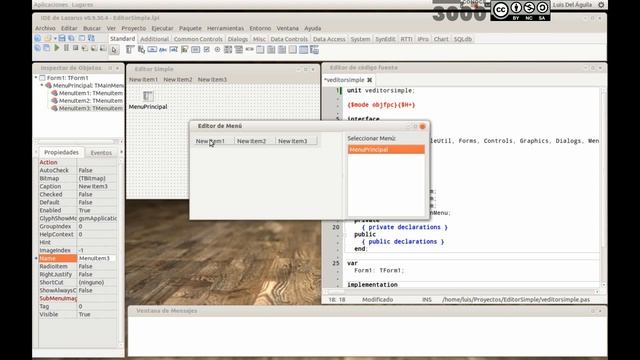Select MenuPrincipal in Seleccionar Menú list

[386, 150]
